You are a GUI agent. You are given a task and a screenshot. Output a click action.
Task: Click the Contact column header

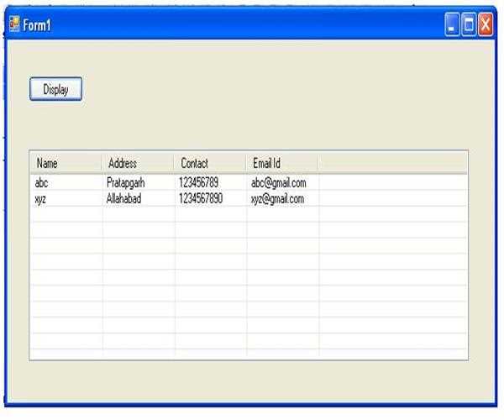[210, 163]
